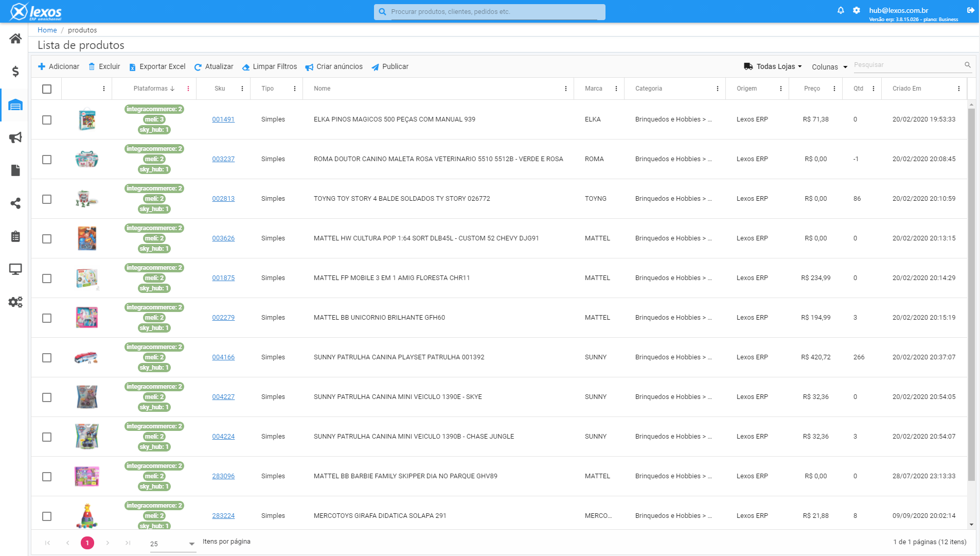Open the clipboard sidebar icon

[15, 236]
